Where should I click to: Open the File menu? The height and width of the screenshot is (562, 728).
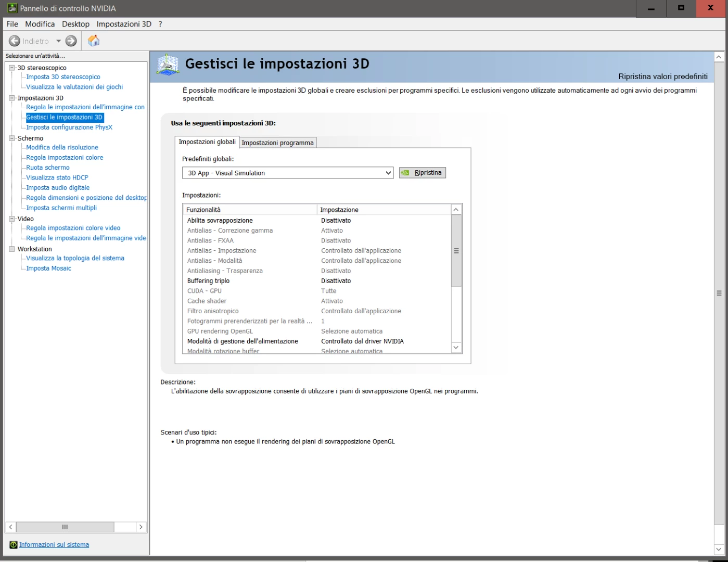pos(12,24)
